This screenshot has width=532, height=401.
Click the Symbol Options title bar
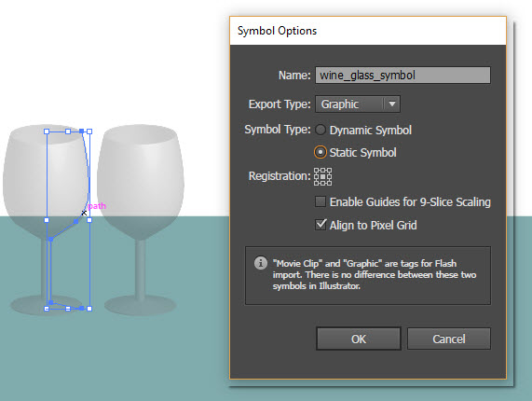point(368,31)
